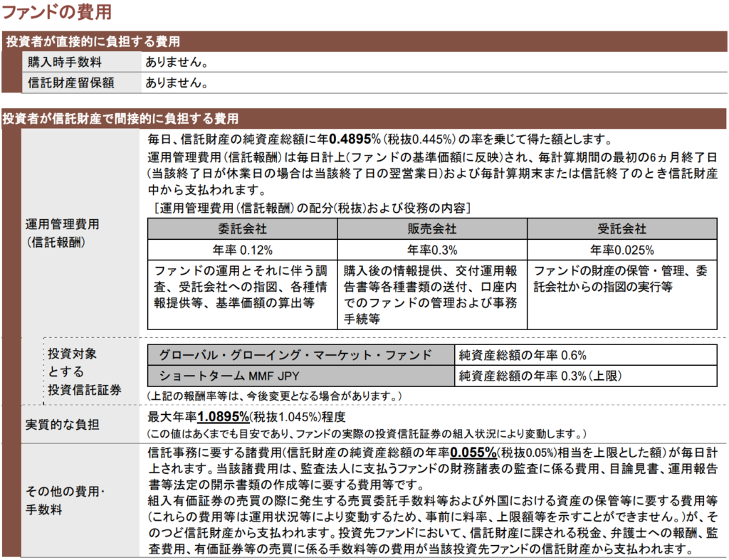Viewport: 729px width, 560px height.
Task: Click the underlined 0.055% figure
Action: pos(473,452)
